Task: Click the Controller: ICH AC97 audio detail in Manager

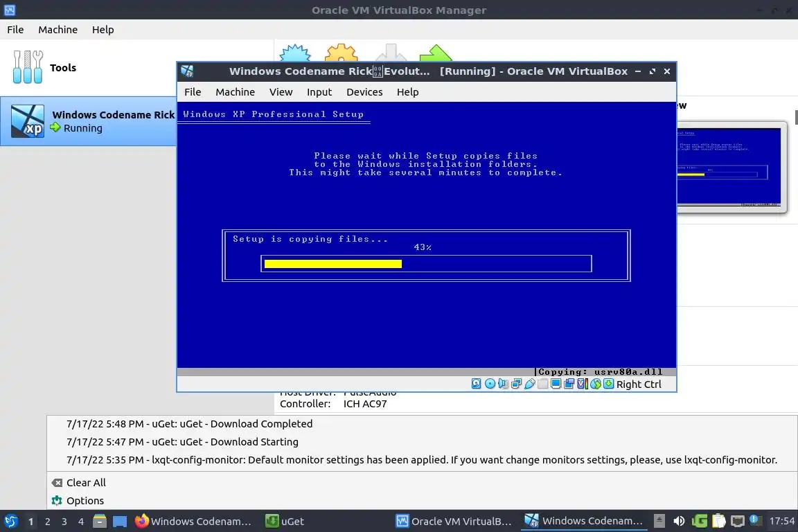Action: 333,404
